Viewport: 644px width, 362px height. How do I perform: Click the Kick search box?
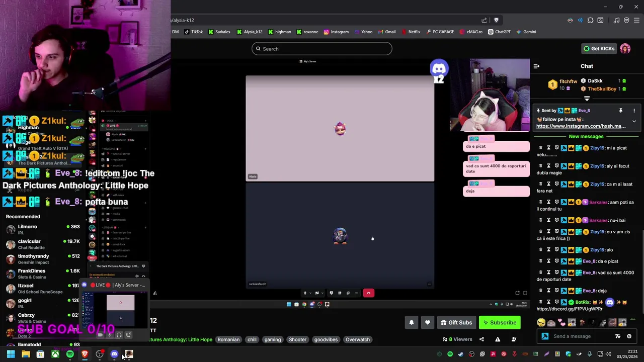[x=322, y=49]
